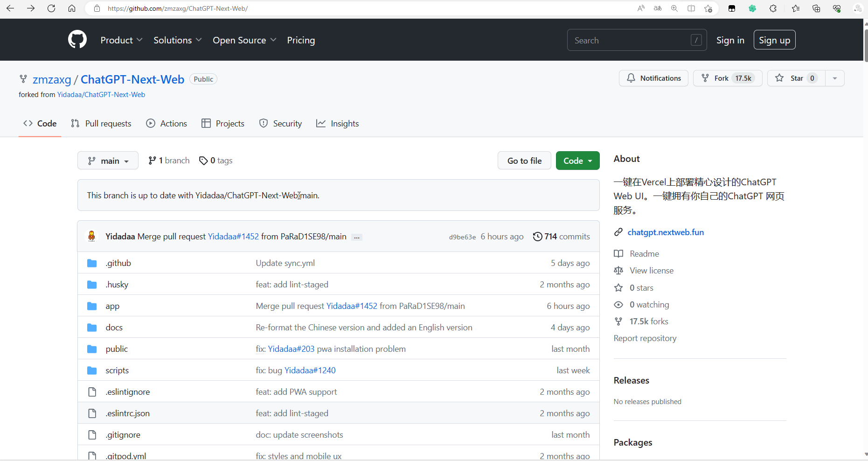The width and height of the screenshot is (868, 461).
Task: Click the Fork 17.5k button
Action: (x=728, y=78)
